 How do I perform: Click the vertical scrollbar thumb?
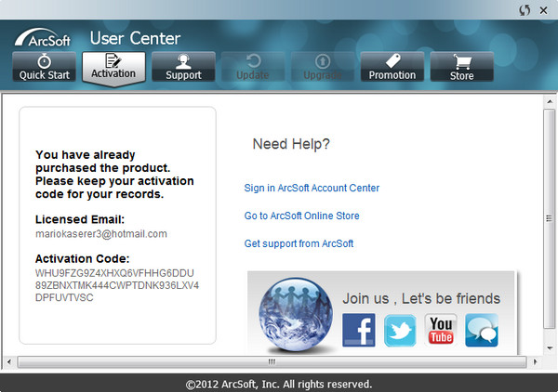tap(550, 218)
